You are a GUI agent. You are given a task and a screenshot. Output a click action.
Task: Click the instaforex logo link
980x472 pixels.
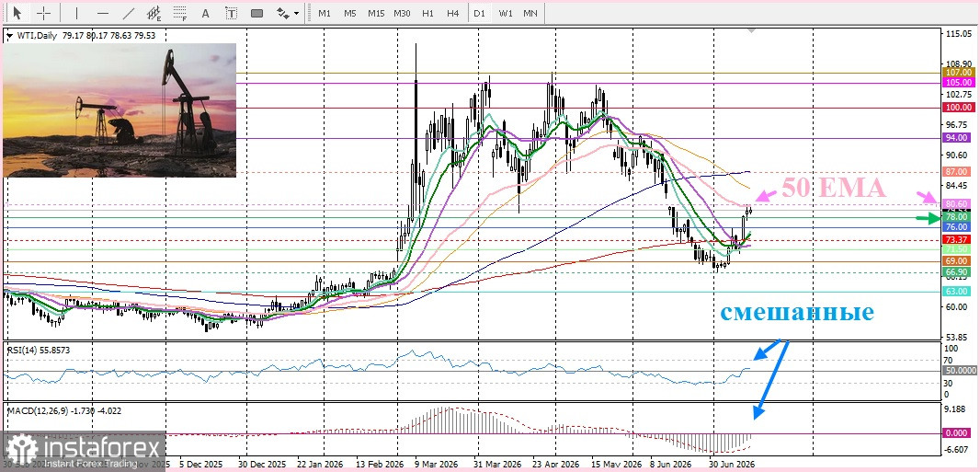[83, 450]
